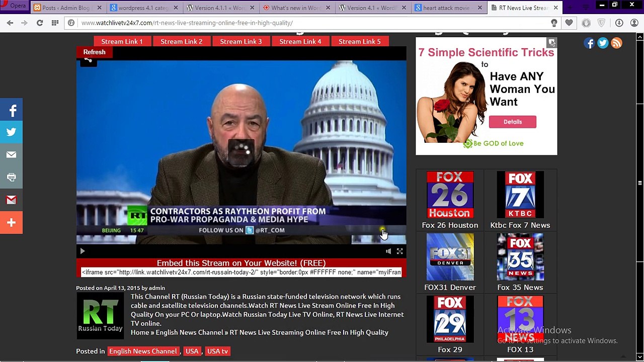Open the RSS feed icon in the header

(x=616, y=43)
